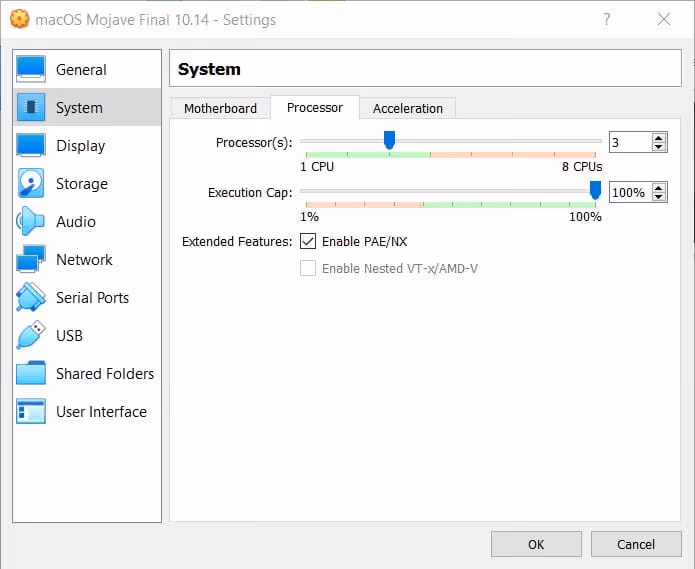Click the Processor(s) slider handle
The image size is (695, 569).
pyautogui.click(x=389, y=140)
